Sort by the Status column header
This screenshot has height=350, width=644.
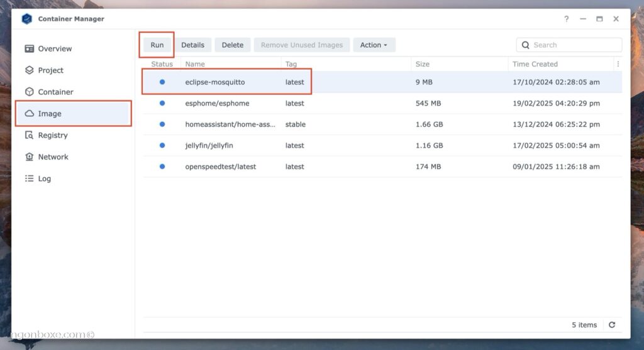coord(162,64)
